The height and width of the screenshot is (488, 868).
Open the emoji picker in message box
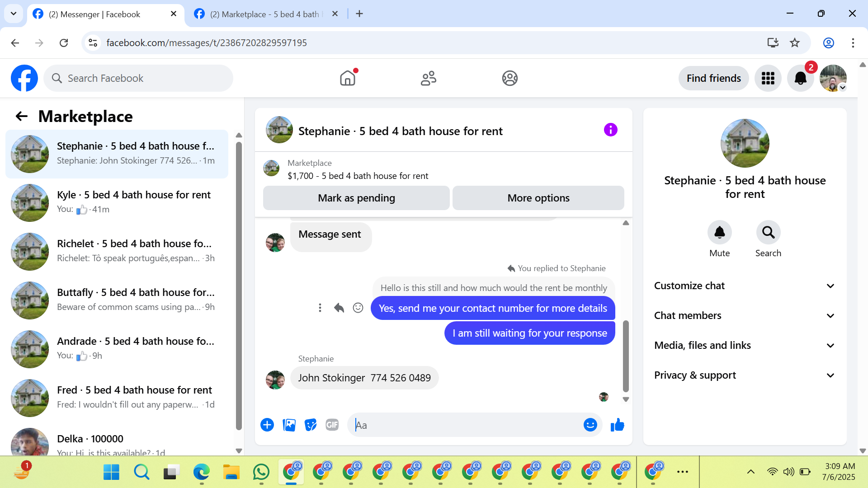[590, 425]
